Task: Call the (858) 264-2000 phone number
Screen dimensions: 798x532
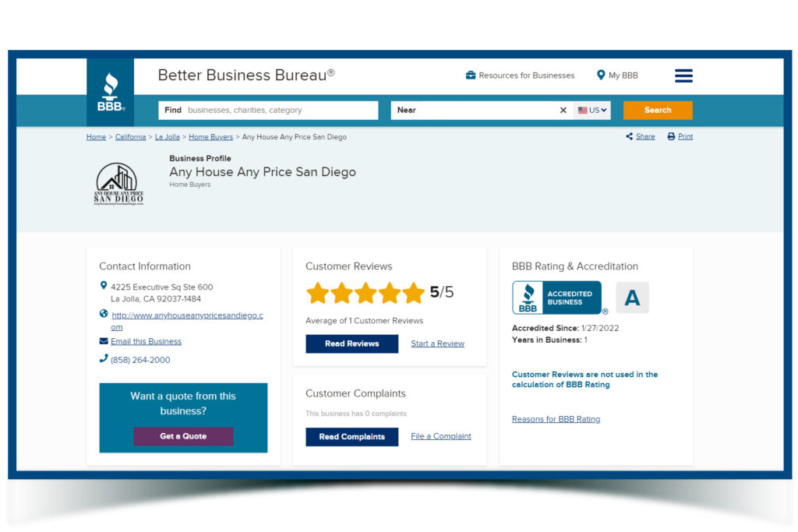Action: click(140, 360)
